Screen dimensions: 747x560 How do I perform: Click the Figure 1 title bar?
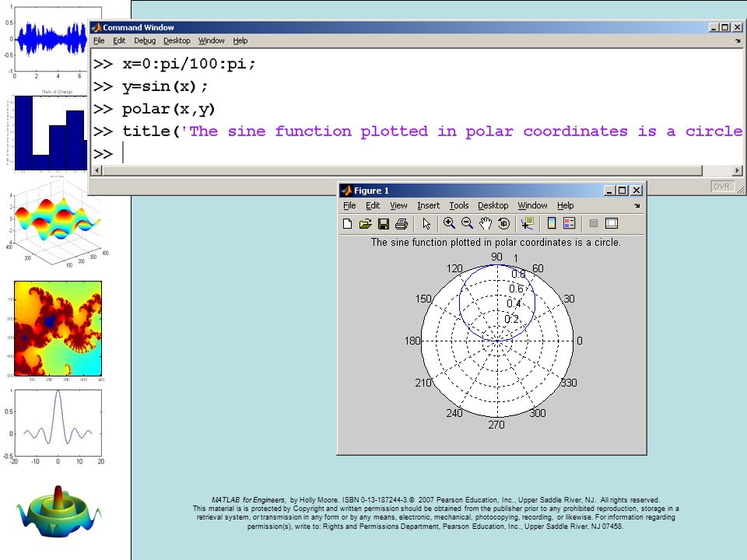pyautogui.click(x=492, y=191)
